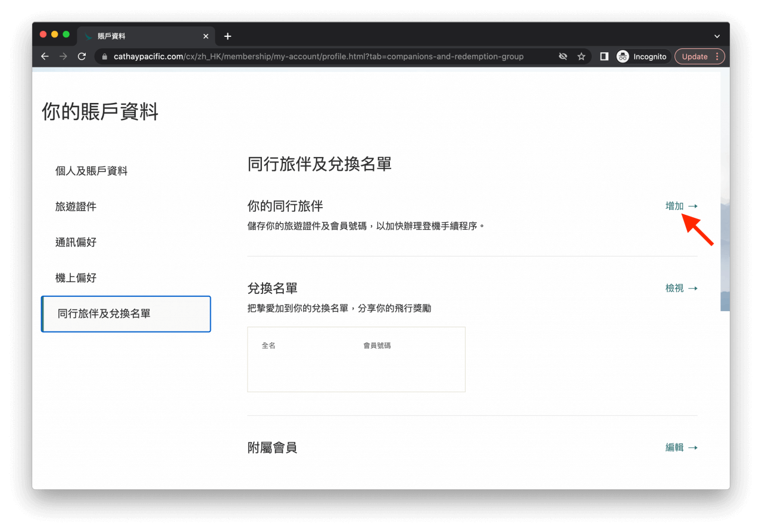Screen dimensions: 762x532
Task: Click the Incognito profile icon
Action: click(623, 57)
